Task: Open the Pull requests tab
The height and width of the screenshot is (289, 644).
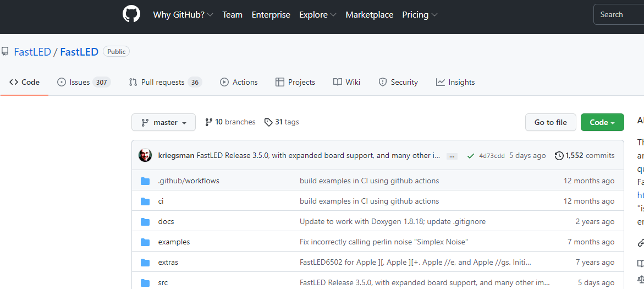Action: pyautogui.click(x=165, y=82)
